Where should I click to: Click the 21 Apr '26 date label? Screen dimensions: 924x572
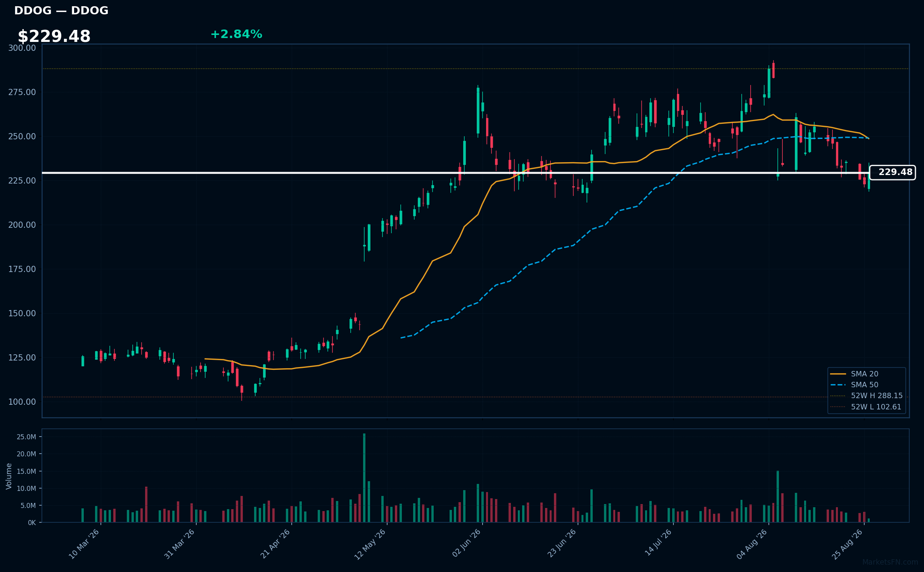coord(275,544)
